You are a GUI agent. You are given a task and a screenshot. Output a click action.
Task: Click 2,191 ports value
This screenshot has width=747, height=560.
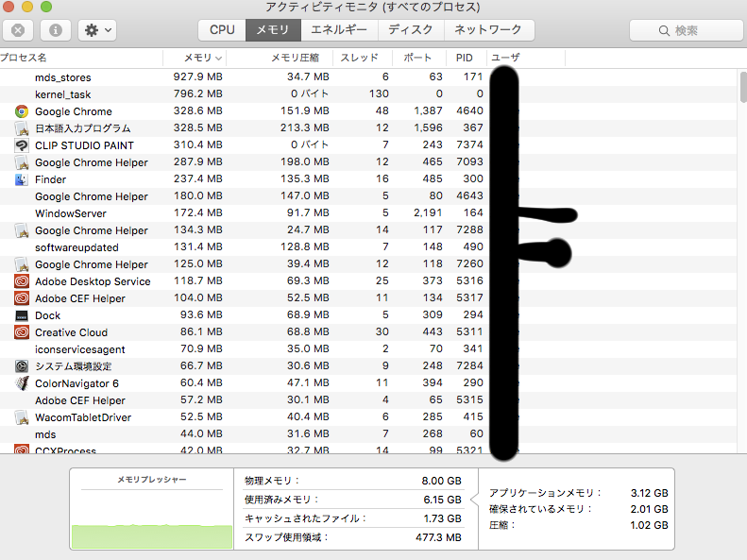click(428, 212)
